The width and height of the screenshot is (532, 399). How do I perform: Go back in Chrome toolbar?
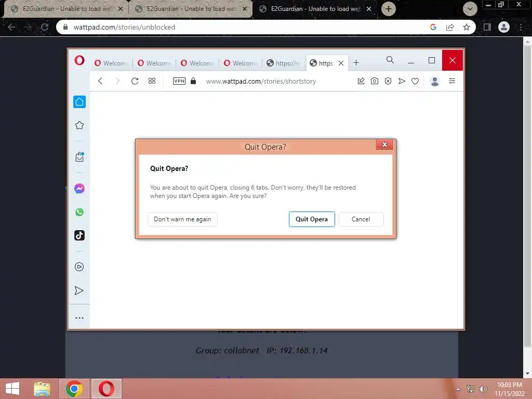click(11, 27)
